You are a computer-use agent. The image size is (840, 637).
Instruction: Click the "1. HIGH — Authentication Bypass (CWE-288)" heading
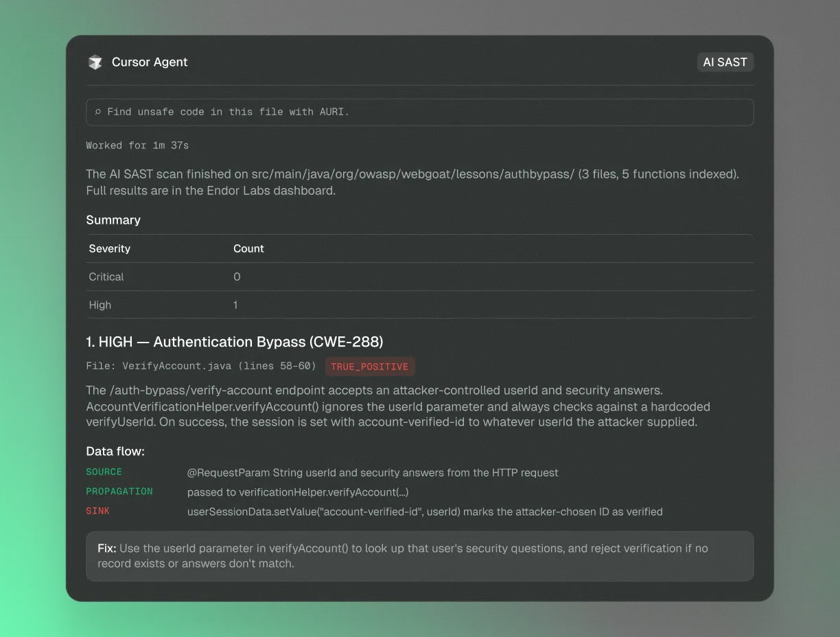235,342
